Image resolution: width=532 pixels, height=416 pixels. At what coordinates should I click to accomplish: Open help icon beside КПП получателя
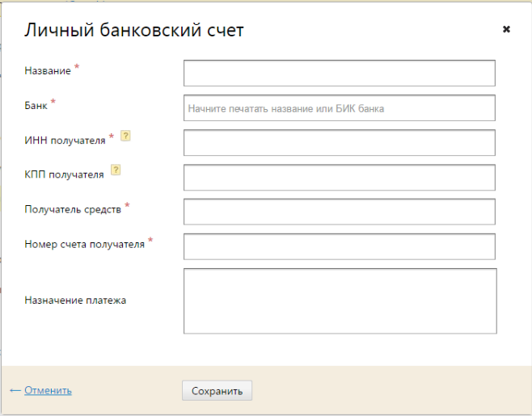116,170
